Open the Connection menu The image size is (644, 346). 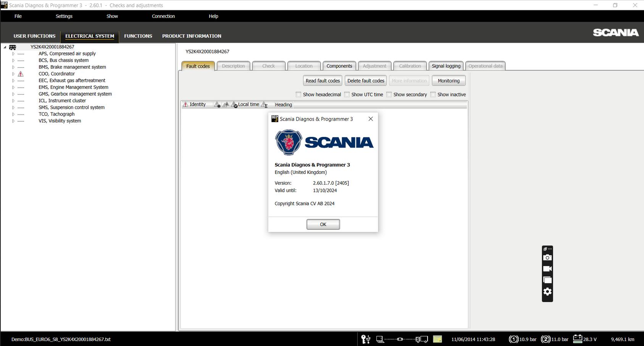click(x=163, y=16)
